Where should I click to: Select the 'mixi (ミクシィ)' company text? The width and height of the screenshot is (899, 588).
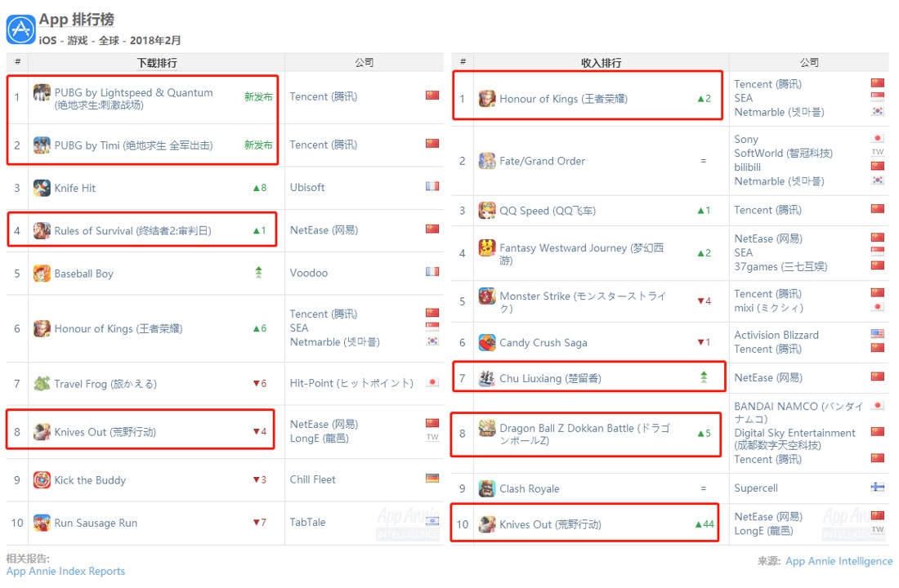click(768, 308)
